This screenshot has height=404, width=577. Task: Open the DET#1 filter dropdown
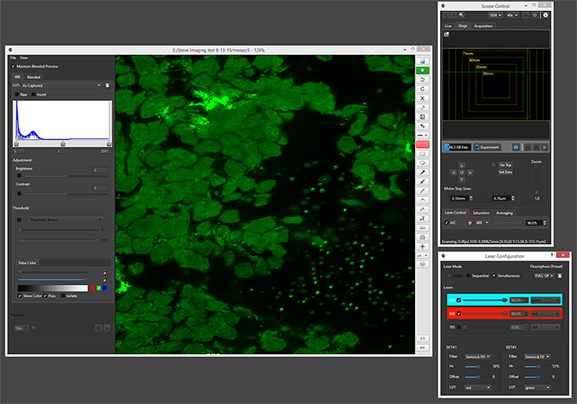click(477, 357)
